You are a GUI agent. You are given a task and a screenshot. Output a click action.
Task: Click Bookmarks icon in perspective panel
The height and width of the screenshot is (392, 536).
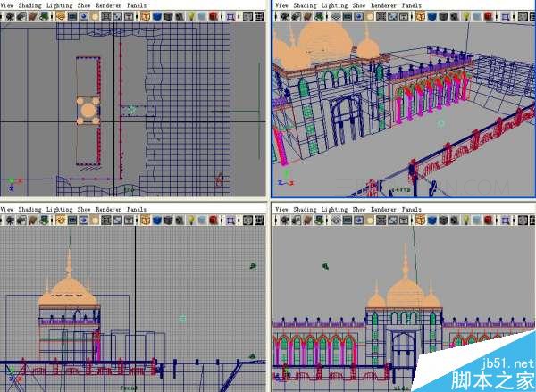tap(307, 16)
